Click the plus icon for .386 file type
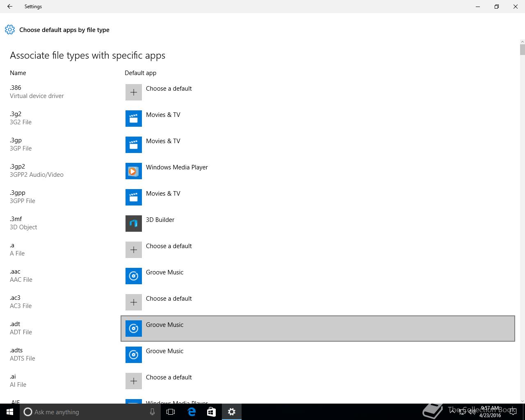This screenshot has width=525, height=420. pos(134,92)
